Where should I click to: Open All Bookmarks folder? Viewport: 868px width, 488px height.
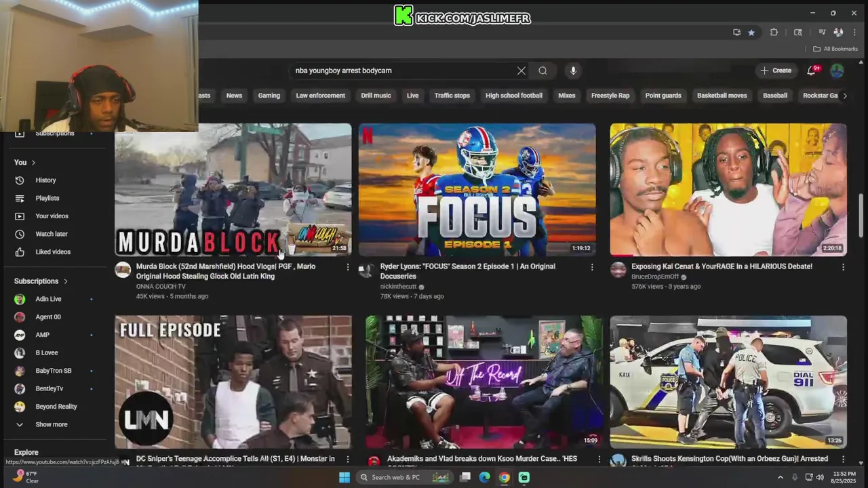835,49
